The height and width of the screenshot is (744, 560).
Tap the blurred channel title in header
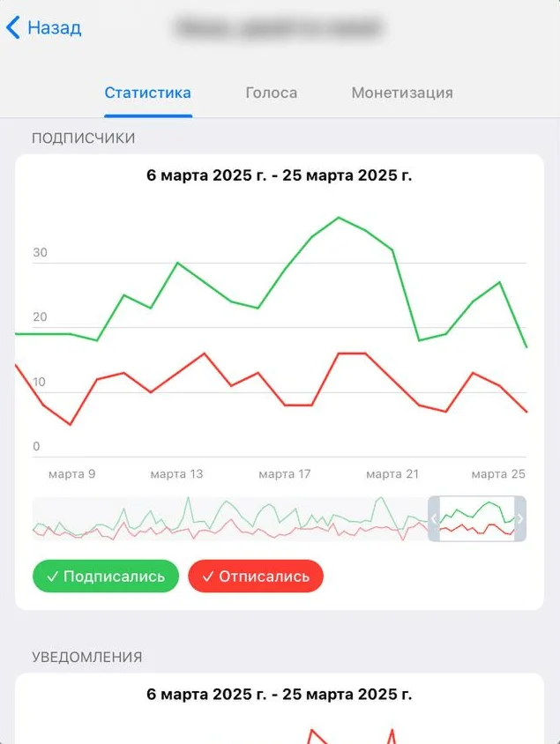(x=279, y=28)
